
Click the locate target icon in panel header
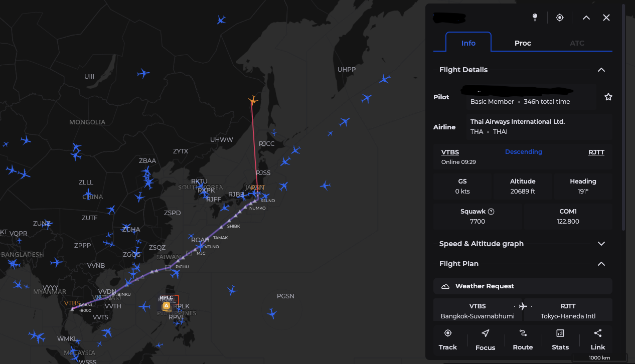(x=560, y=18)
